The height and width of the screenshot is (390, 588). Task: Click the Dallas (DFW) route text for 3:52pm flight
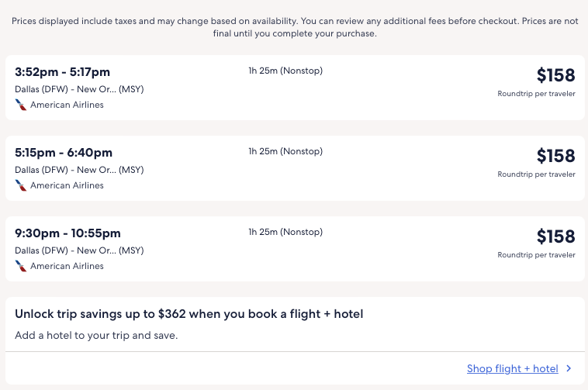[79, 89]
